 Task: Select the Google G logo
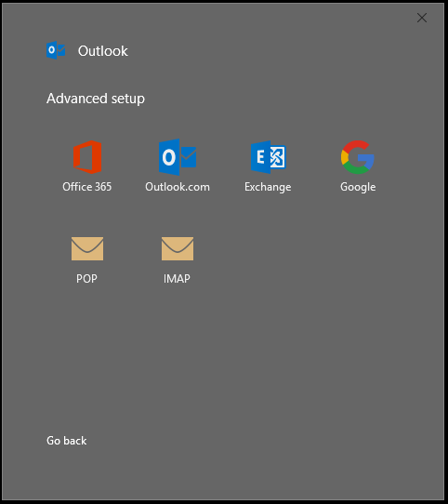pyautogui.click(x=358, y=157)
